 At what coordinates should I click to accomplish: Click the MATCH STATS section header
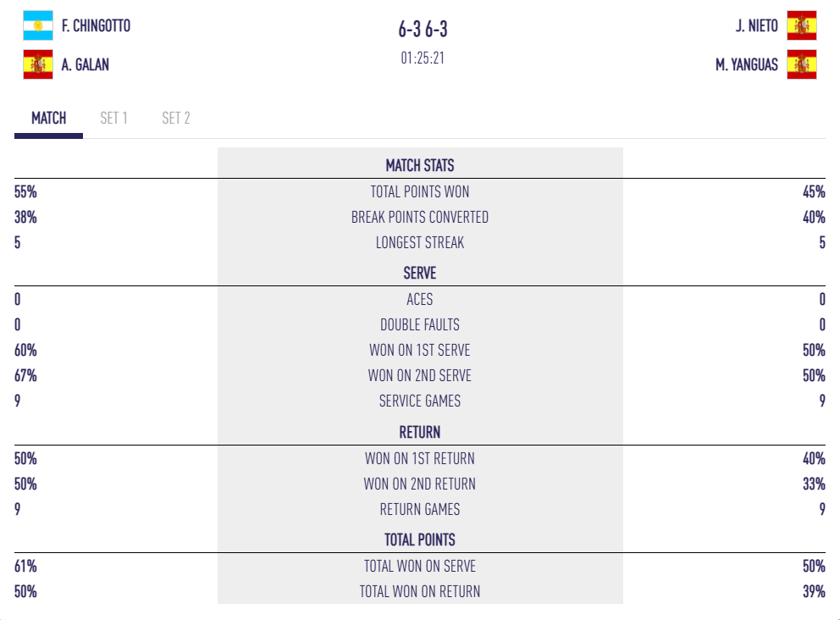click(x=420, y=165)
